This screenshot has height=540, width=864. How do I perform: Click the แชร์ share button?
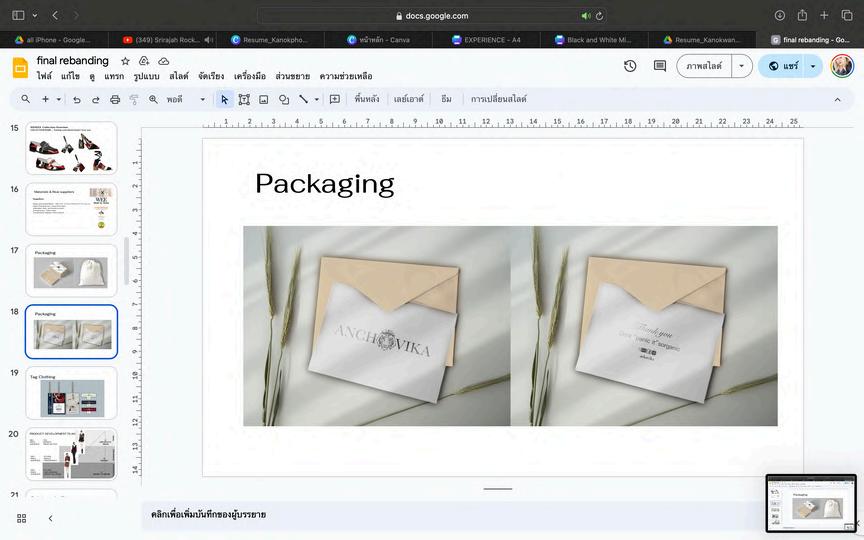(x=783, y=66)
